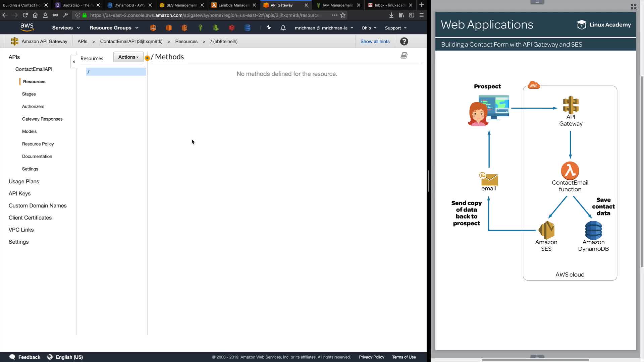Open the Actions dropdown
Screen dimensions: 644x362
click(x=128, y=57)
